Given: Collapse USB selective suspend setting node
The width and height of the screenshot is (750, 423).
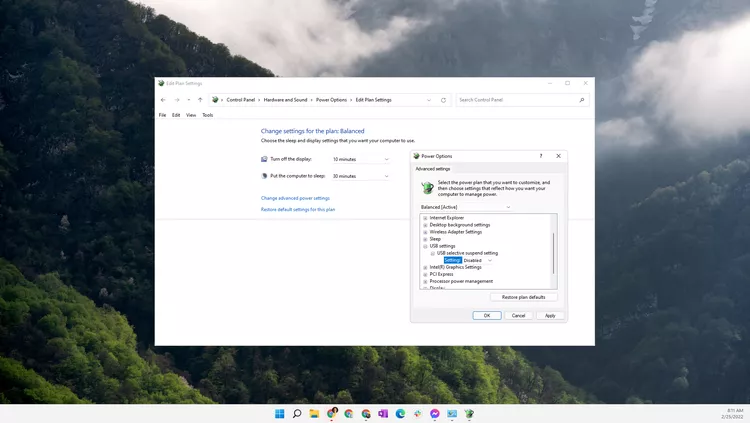Looking at the screenshot, I should 432,253.
